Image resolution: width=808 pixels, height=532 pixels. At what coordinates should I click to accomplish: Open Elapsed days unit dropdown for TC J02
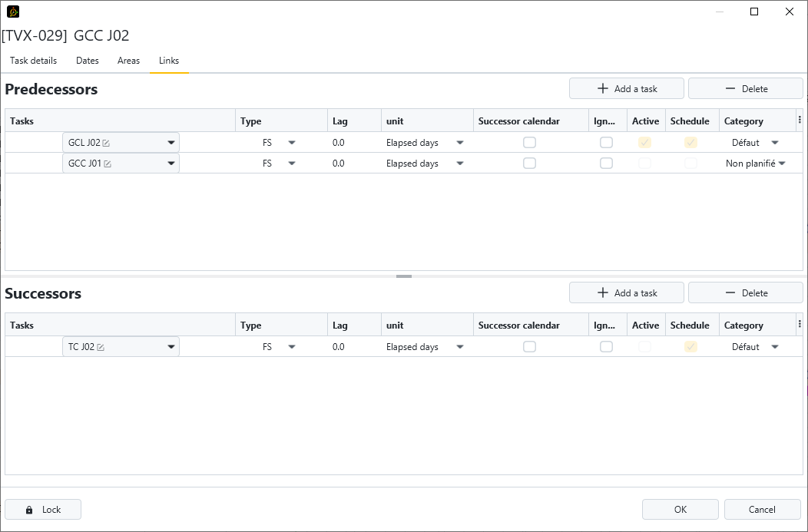click(460, 347)
